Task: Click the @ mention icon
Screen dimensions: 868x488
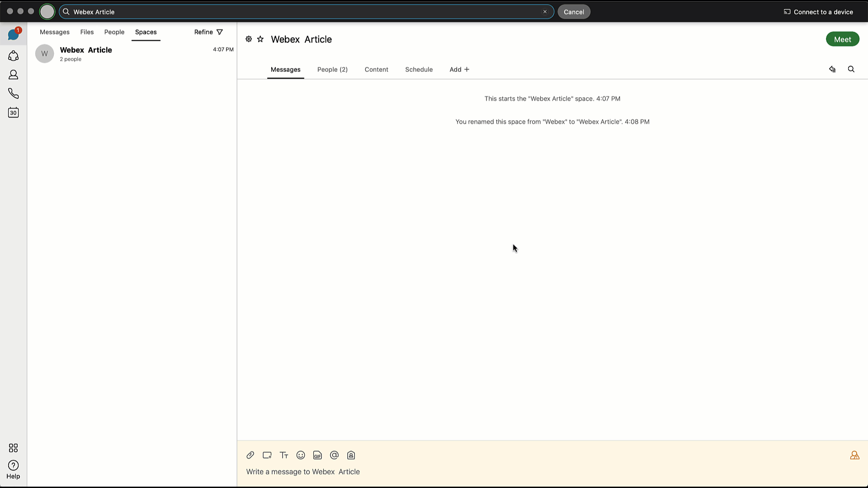Action: pos(334,455)
